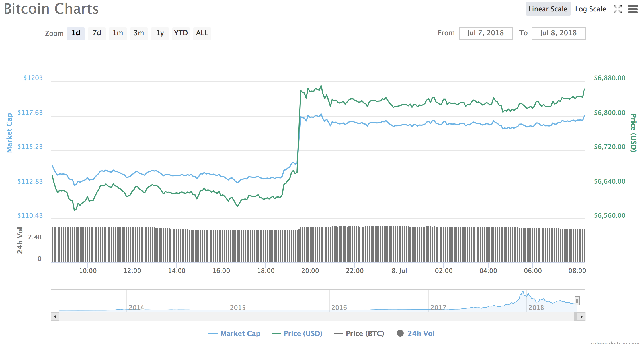This screenshot has width=644, height=344.
Task: Click the $6,560.00 price axis label
Action: click(x=610, y=215)
